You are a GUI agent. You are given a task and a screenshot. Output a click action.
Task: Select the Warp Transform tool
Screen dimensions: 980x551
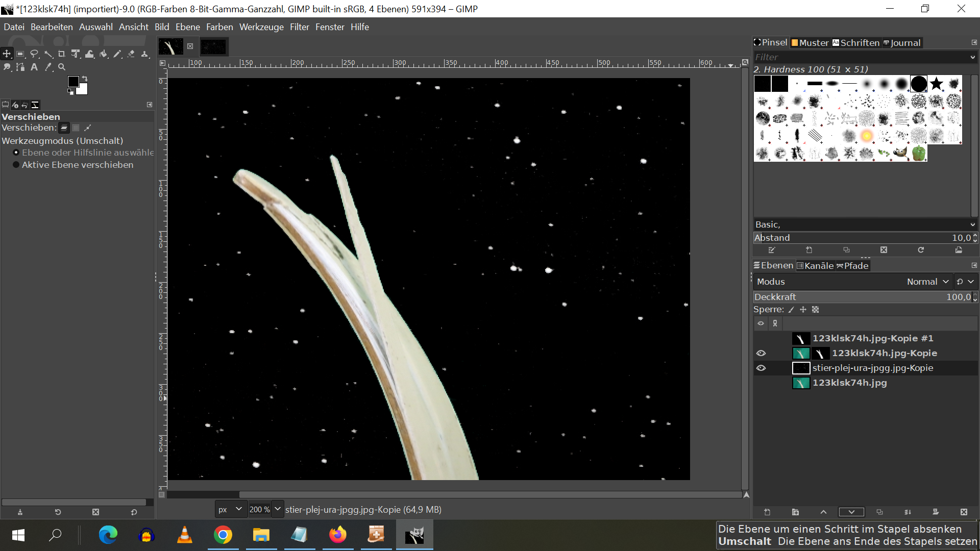coord(89,54)
